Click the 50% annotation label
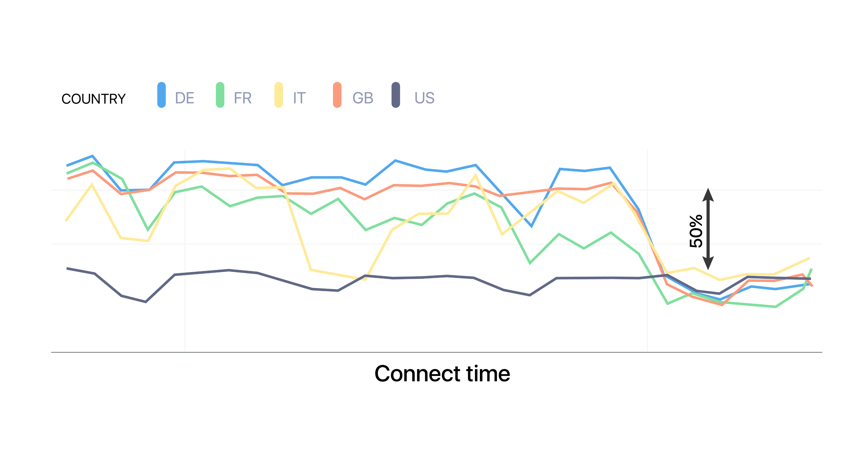 click(x=696, y=231)
